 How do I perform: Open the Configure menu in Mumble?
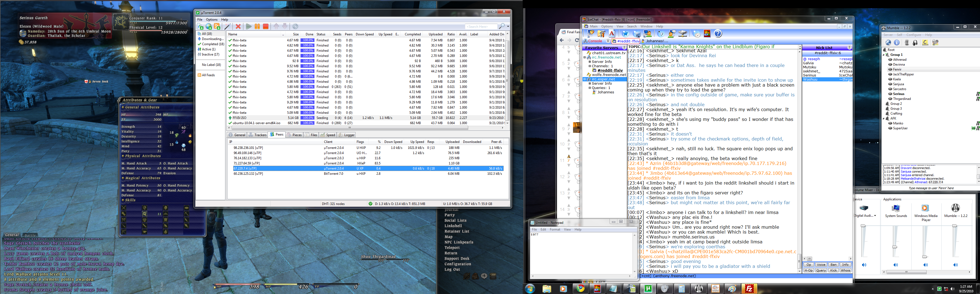pos(913,35)
